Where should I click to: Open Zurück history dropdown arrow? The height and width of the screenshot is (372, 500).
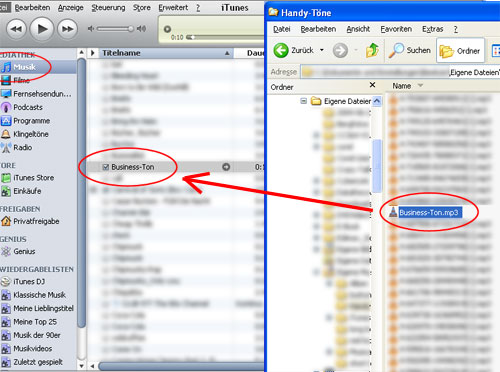[322, 50]
